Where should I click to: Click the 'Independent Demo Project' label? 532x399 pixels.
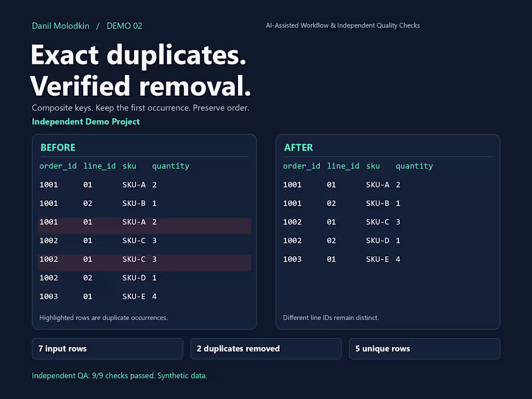click(x=86, y=121)
